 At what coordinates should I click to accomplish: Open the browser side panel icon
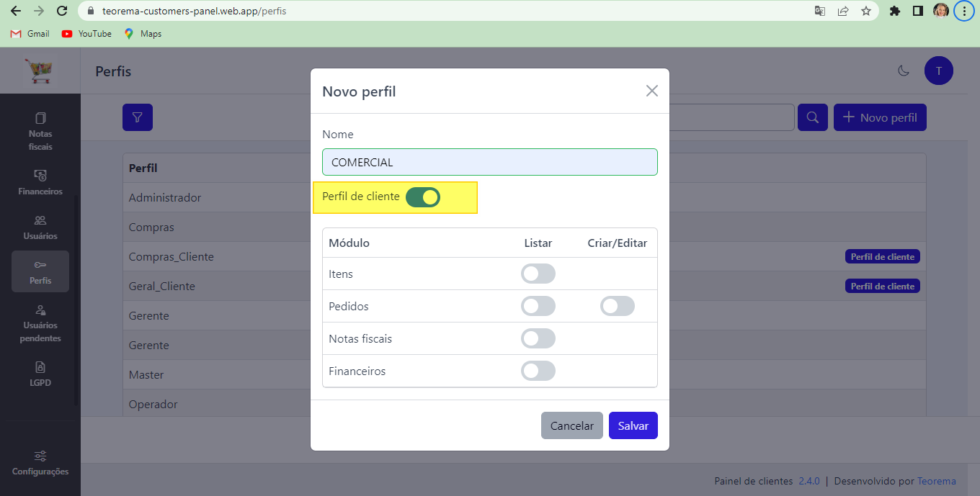coord(918,11)
